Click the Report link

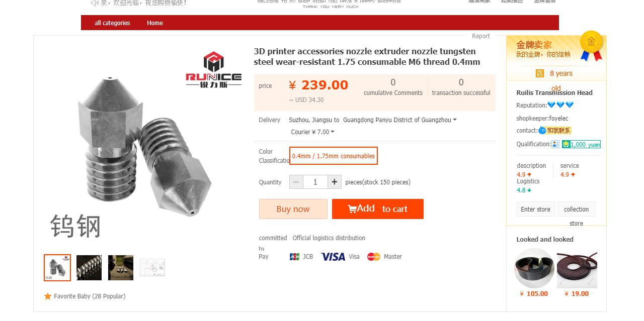(x=480, y=36)
